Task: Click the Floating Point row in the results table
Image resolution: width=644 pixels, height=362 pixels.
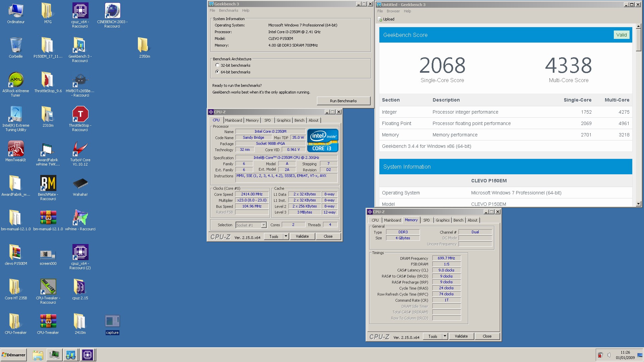Action: click(505, 123)
